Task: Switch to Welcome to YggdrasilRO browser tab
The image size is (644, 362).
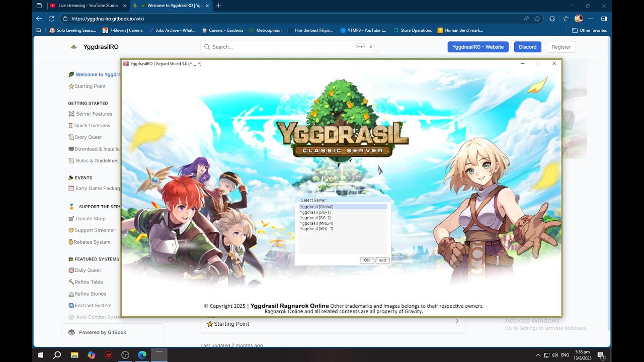Action: click(x=171, y=6)
